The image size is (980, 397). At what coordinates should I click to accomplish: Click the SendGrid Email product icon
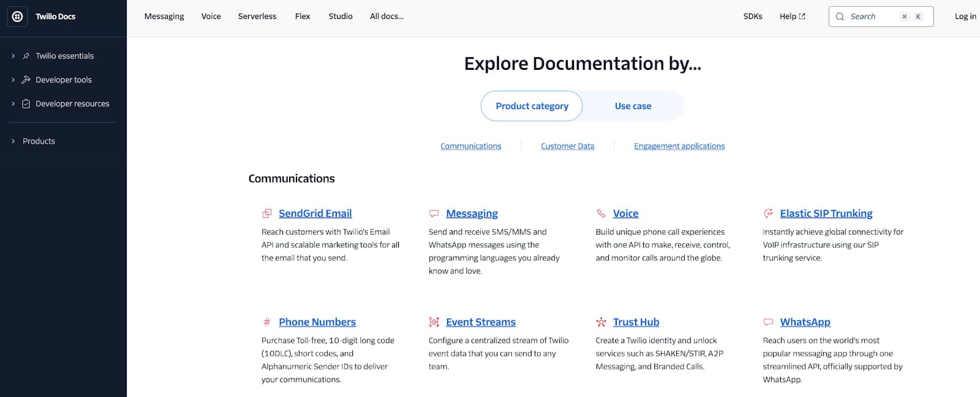coord(267,213)
